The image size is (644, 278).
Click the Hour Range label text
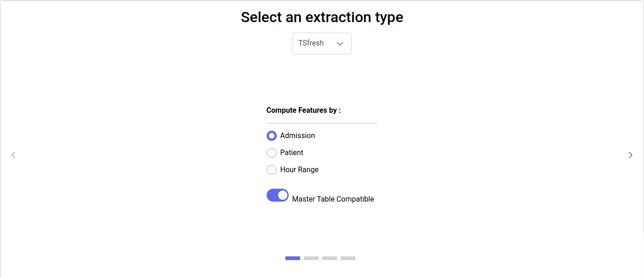(299, 170)
